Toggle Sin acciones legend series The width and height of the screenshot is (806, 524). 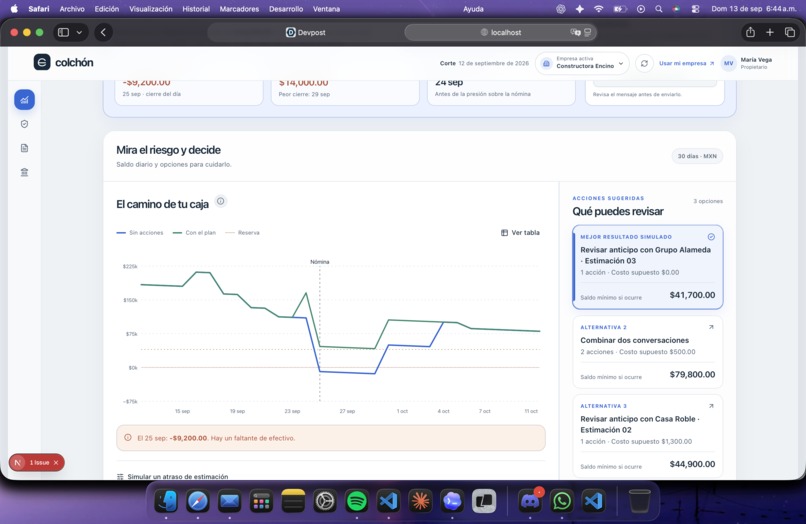coord(140,232)
